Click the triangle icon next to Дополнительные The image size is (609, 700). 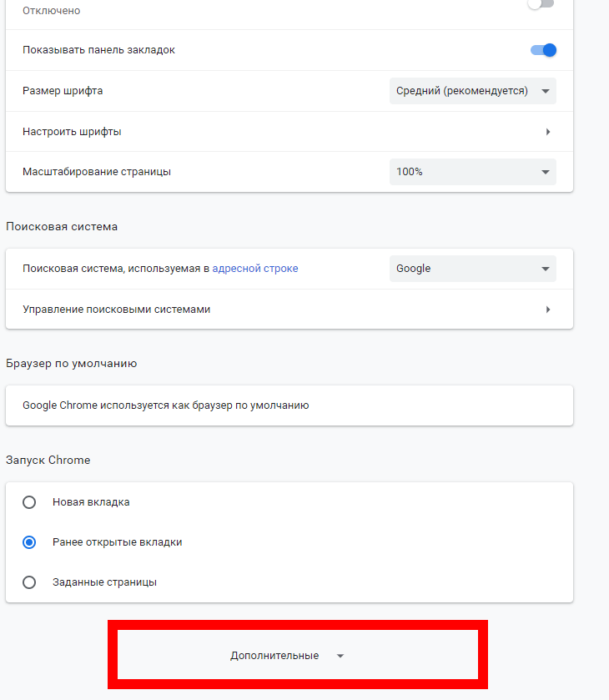pos(340,657)
